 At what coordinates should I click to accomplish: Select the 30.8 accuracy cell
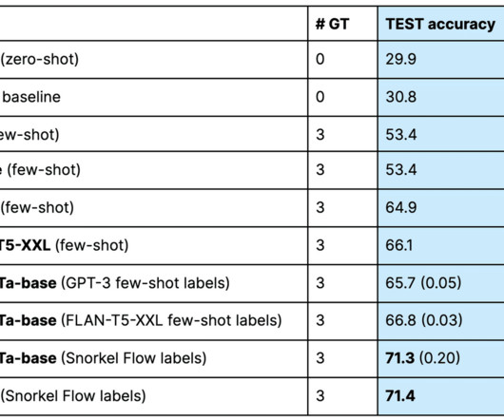point(400,97)
